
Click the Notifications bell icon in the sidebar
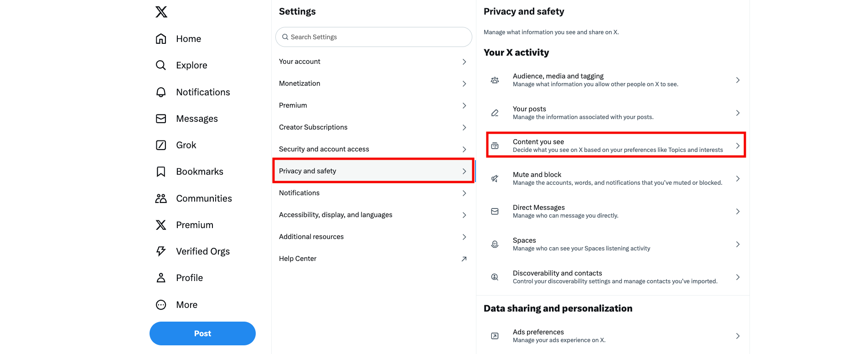coord(161,92)
